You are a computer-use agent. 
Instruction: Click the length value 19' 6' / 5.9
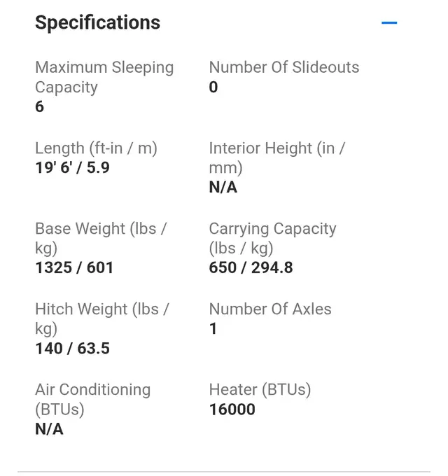click(x=72, y=167)
